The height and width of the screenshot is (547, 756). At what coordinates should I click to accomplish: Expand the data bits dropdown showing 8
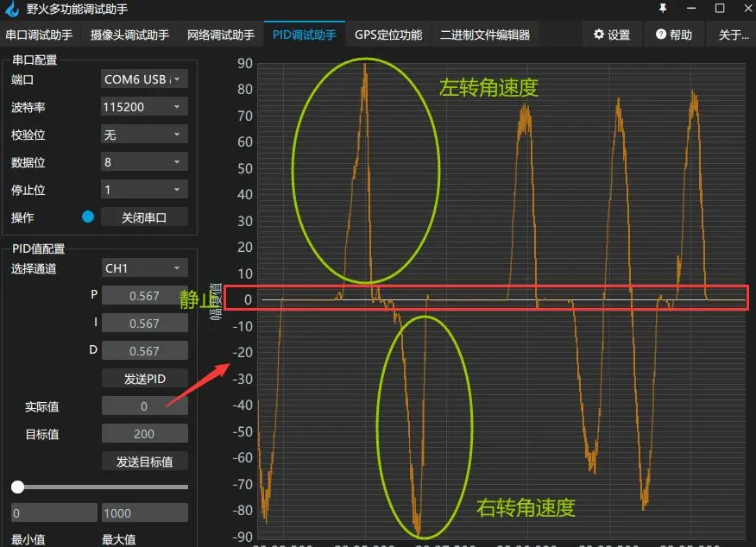[x=144, y=162]
